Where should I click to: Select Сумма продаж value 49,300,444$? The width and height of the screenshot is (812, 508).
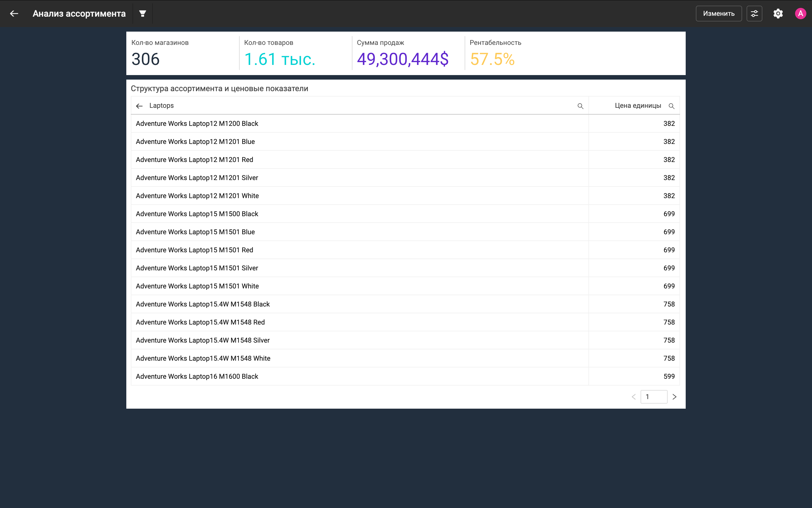click(x=403, y=59)
